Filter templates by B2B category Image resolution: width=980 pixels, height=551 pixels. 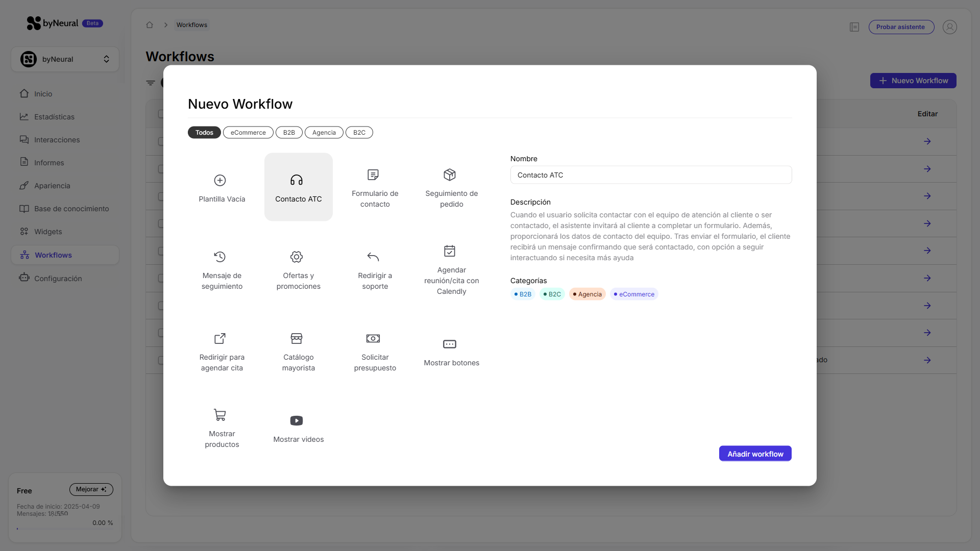tap(289, 133)
